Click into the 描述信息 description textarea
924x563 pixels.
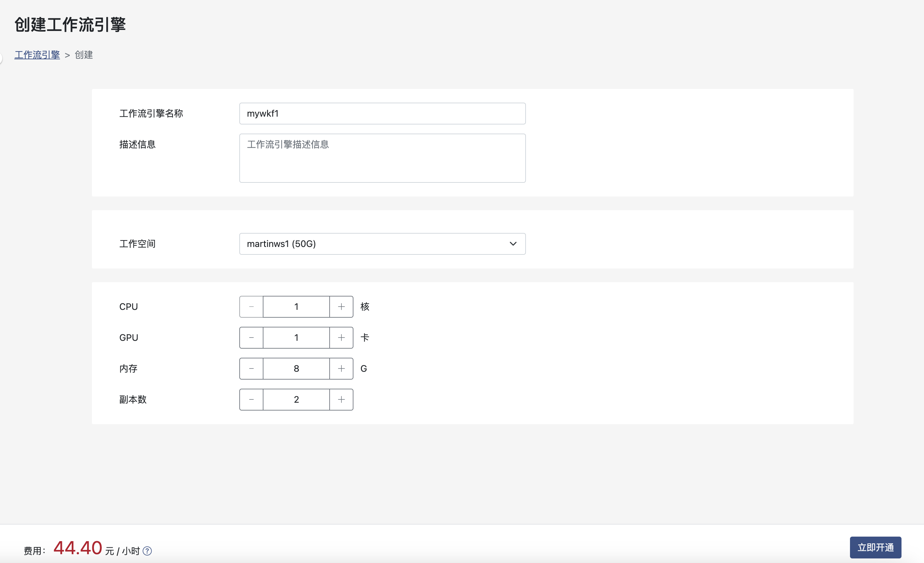point(382,158)
